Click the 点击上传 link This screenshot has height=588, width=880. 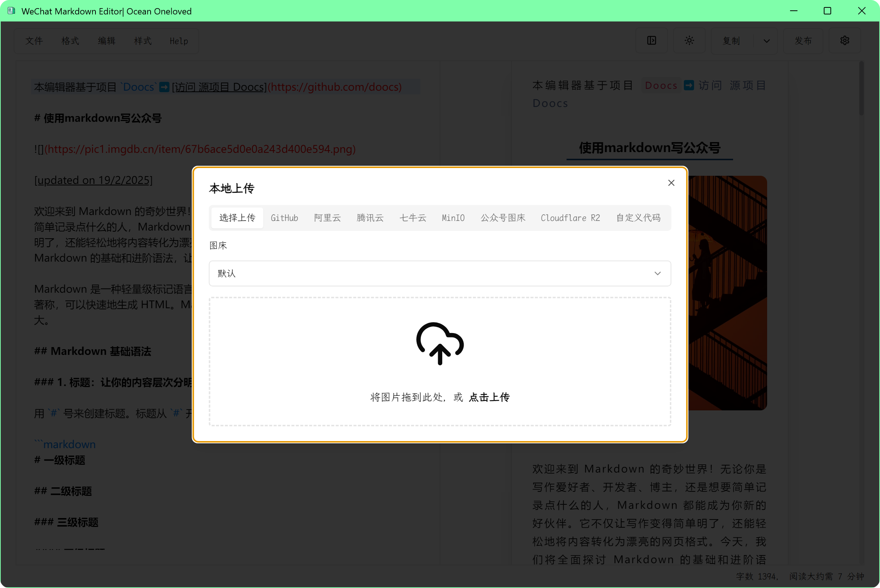[489, 397]
